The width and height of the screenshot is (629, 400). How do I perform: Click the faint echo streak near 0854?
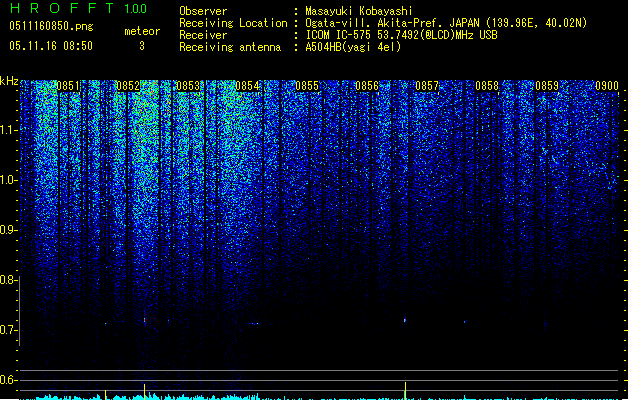coord(254,323)
